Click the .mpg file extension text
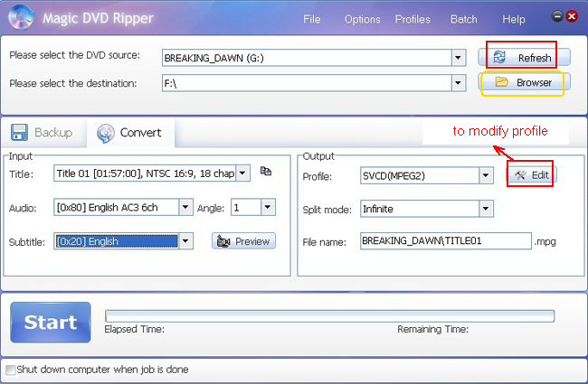Image resolution: width=588 pixels, height=384 pixels. click(x=545, y=241)
